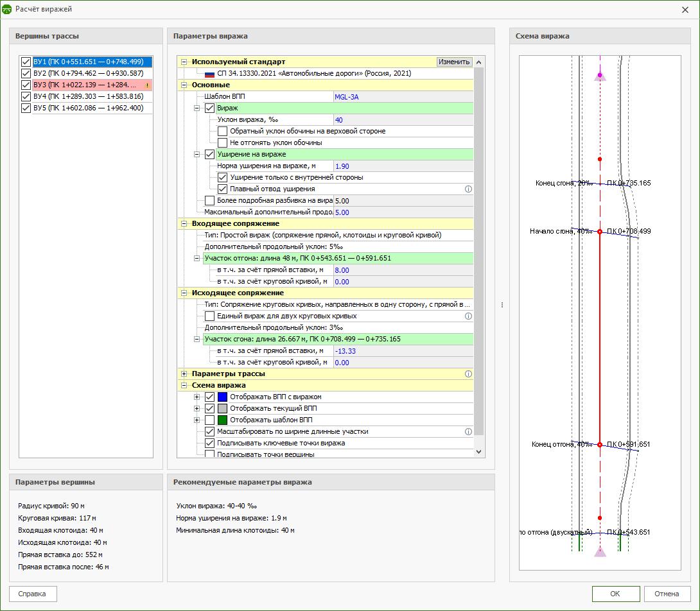The image size is (700, 611).
Task: Click info icon beside Плавный отвод уширения
Action: click(x=468, y=189)
